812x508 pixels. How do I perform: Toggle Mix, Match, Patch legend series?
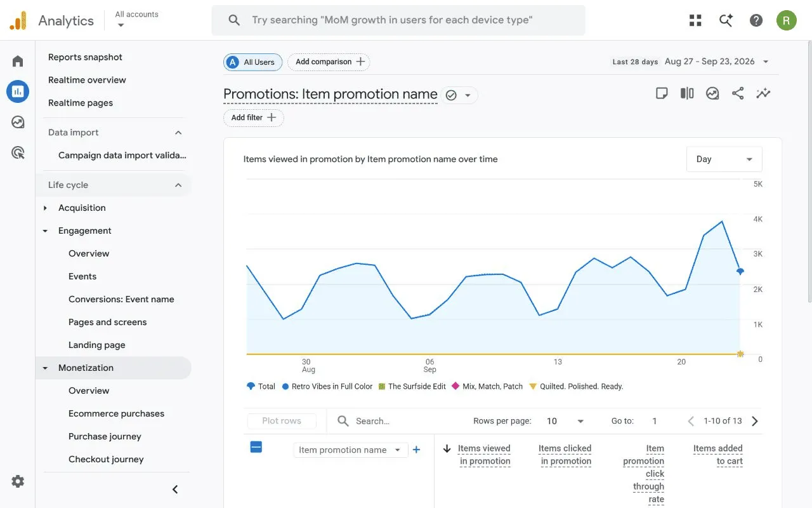tap(487, 386)
